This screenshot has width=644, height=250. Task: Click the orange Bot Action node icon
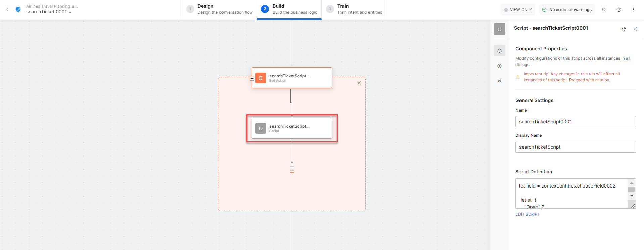point(261,78)
